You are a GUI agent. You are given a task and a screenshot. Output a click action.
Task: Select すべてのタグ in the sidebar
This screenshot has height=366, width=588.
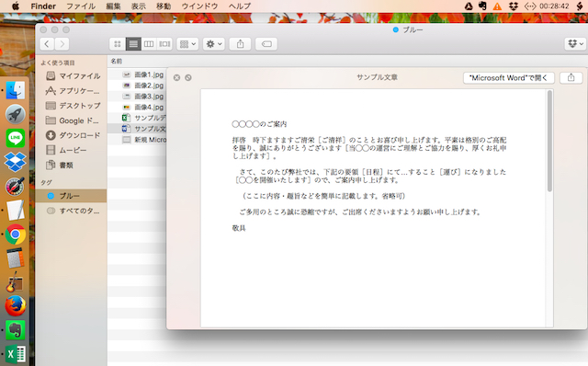pos(72,211)
